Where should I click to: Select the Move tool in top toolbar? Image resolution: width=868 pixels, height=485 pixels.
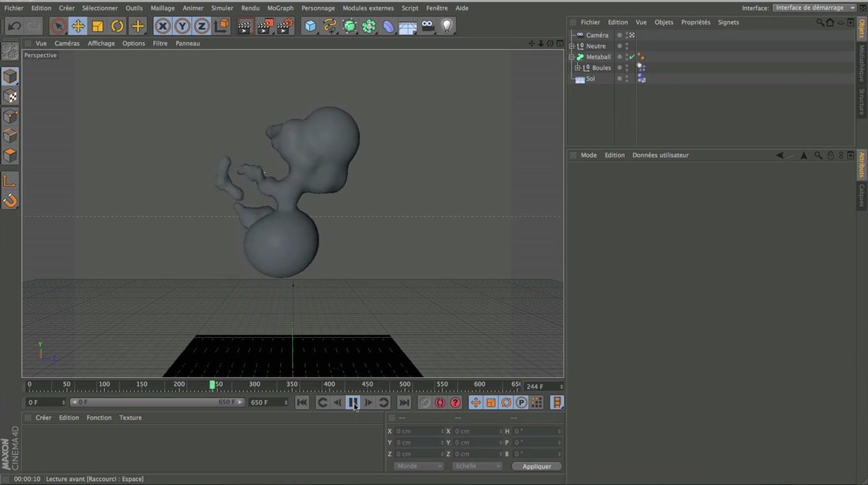click(x=78, y=26)
